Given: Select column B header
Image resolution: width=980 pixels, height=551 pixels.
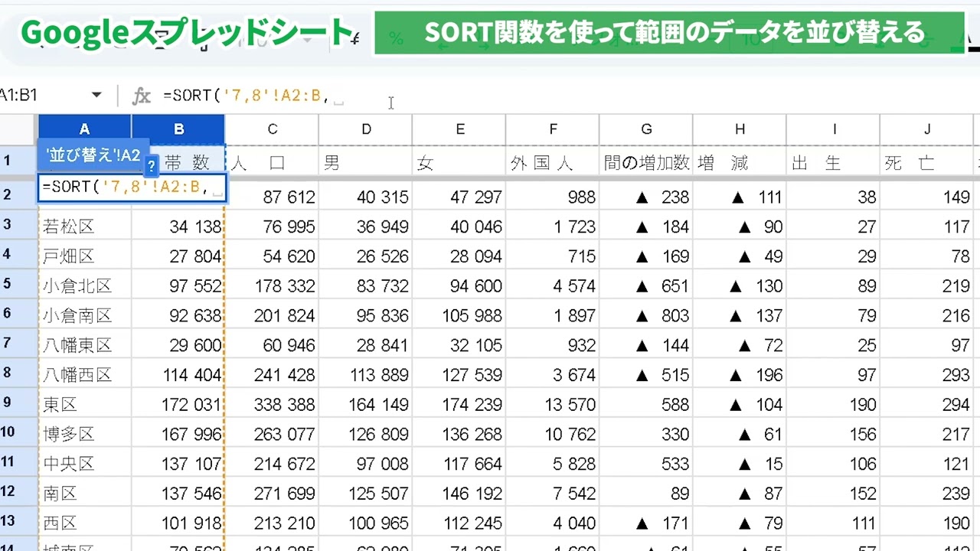Looking at the screenshot, I should pyautogui.click(x=178, y=129).
